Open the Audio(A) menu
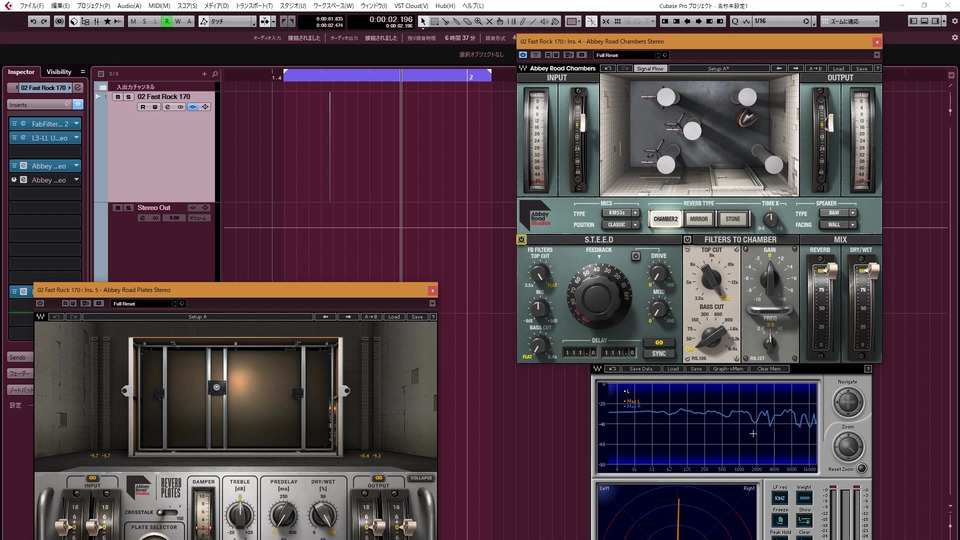This screenshot has width=960, height=540. tap(129, 6)
